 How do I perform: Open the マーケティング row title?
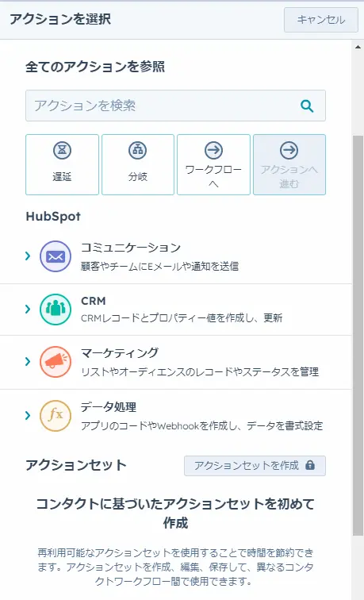tap(120, 352)
